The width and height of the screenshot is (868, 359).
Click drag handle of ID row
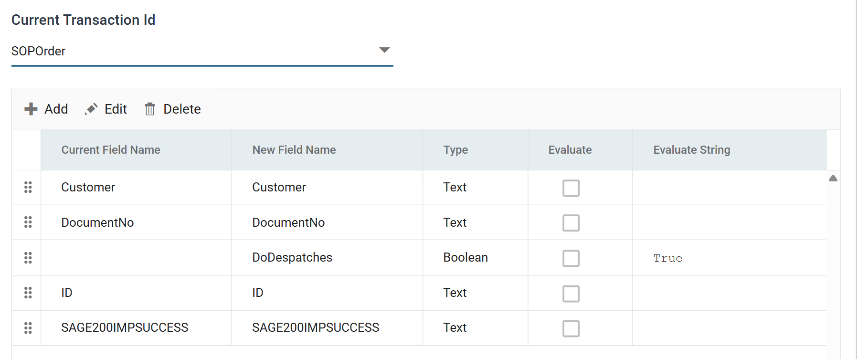coord(28,293)
